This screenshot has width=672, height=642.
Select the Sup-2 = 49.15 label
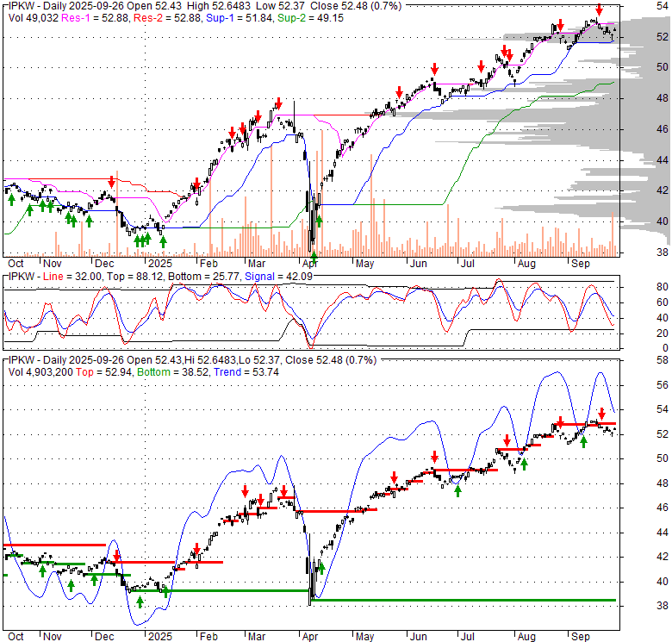(x=310, y=18)
